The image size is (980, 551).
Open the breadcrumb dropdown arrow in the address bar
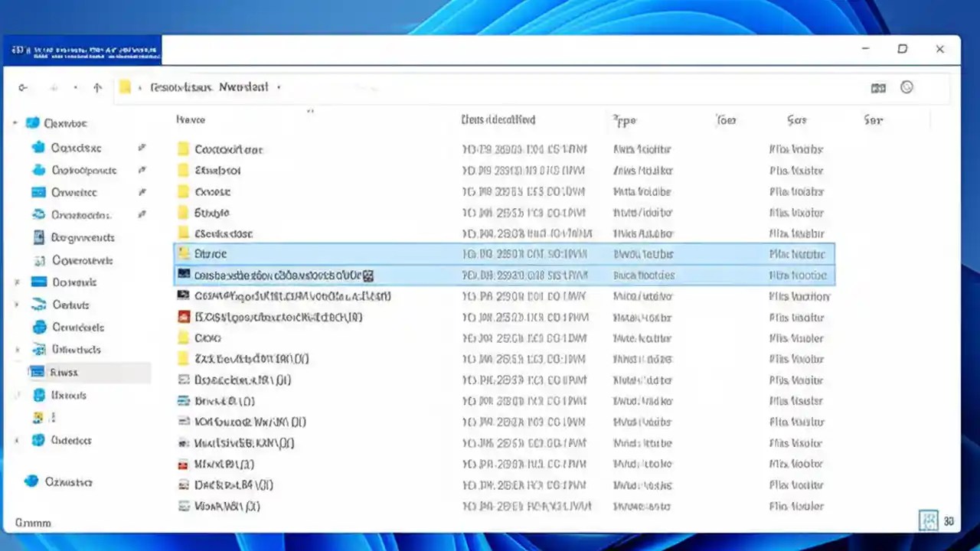[x=279, y=87]
